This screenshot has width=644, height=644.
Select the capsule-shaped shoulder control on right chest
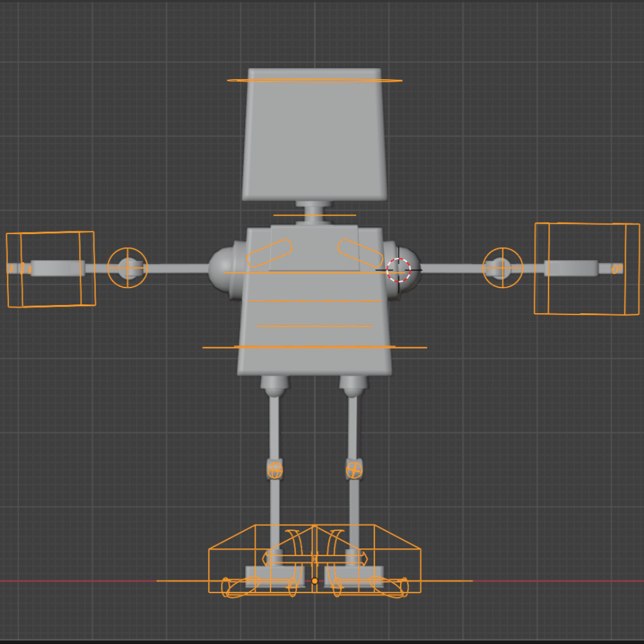pos(360,253)
